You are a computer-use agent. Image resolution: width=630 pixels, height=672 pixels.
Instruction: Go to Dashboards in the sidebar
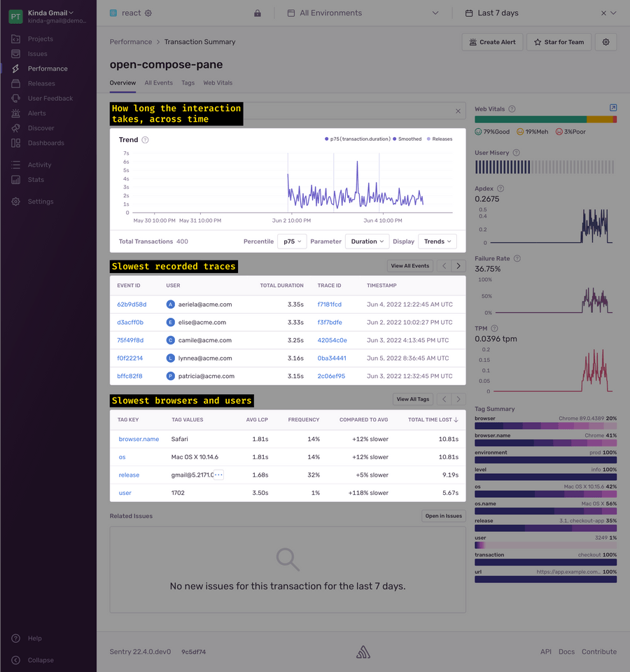46,143
